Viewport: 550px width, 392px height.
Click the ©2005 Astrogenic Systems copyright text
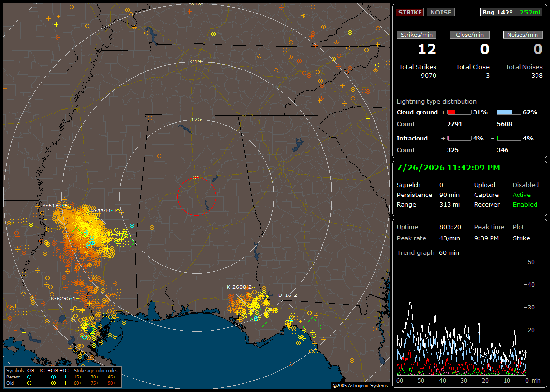[x=360, y=386]
